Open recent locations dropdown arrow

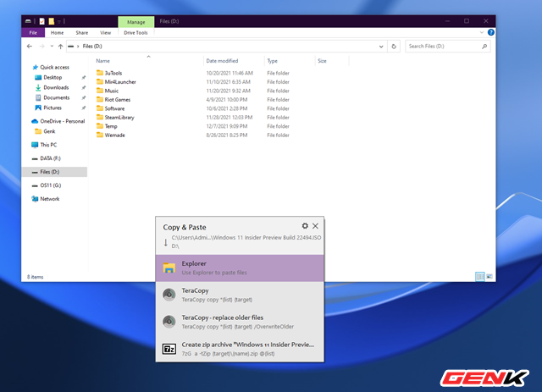click(x=52, y=46)
